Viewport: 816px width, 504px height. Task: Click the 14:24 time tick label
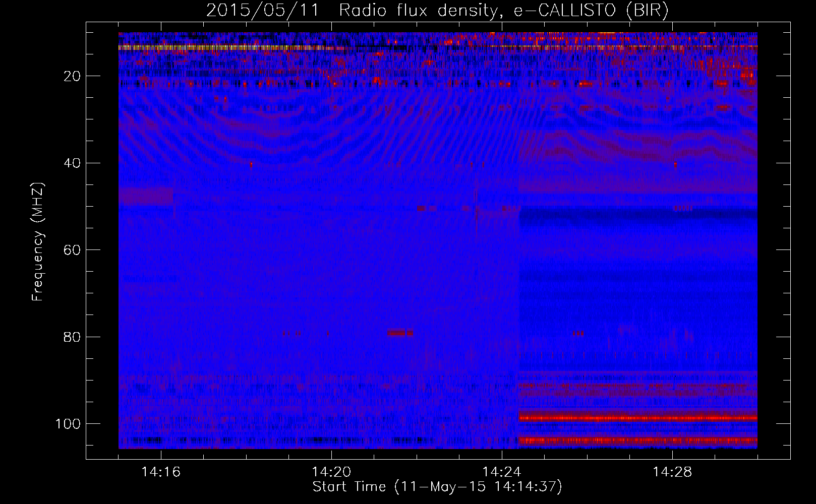tap(502, 472)
